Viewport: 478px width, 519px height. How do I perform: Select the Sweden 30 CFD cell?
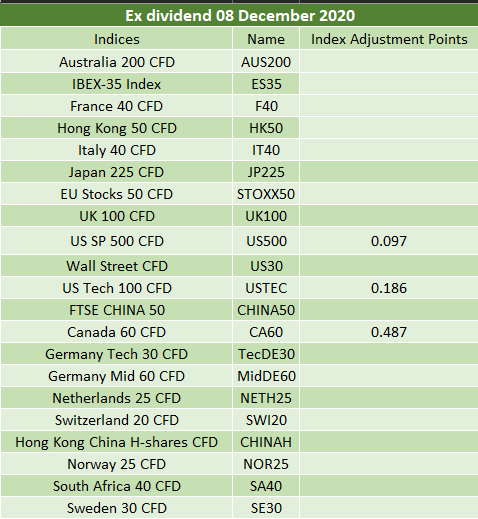coord(117,508)
